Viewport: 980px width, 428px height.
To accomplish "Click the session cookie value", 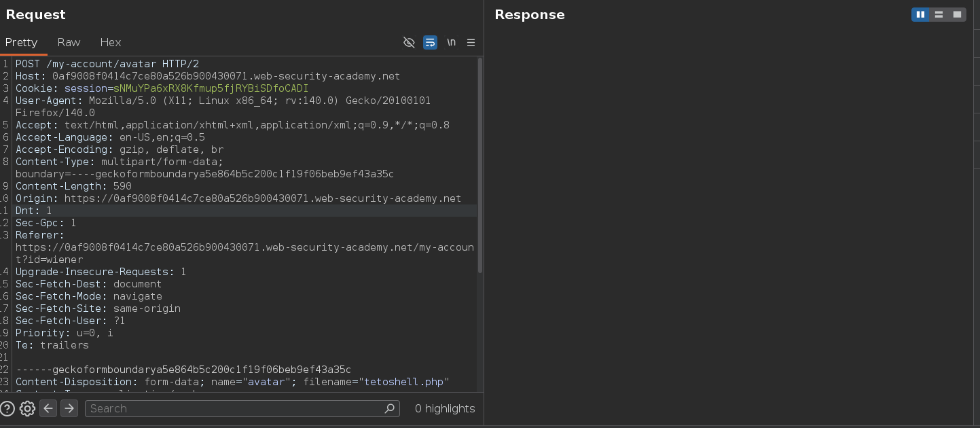I will click(211, 88).
